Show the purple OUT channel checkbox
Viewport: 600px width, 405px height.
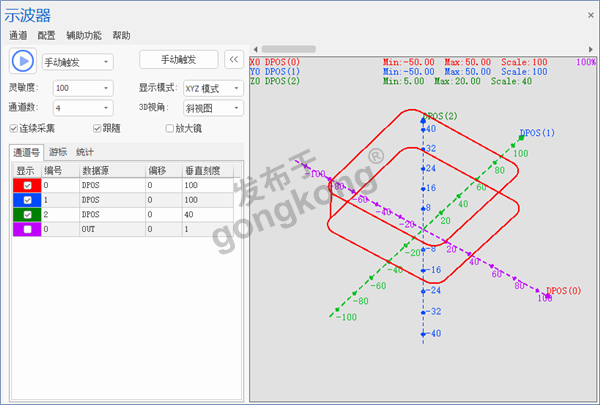pyautogui.click(x=27, y=230)
